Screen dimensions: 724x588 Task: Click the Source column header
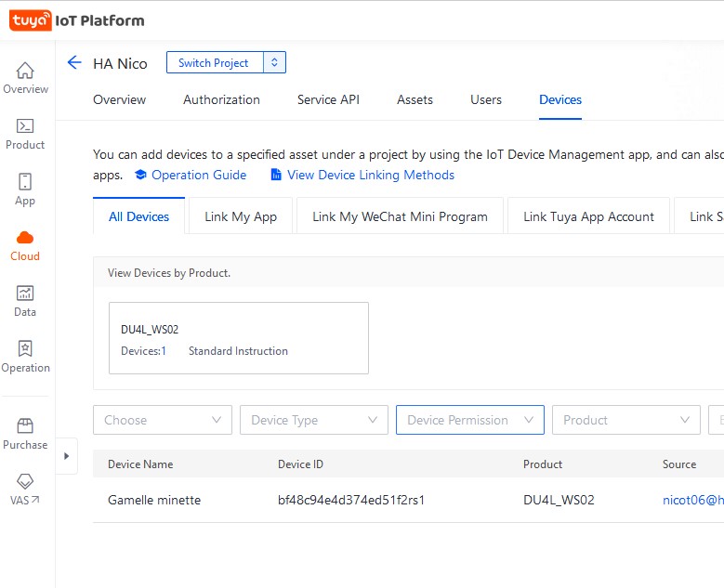point(679,464)
